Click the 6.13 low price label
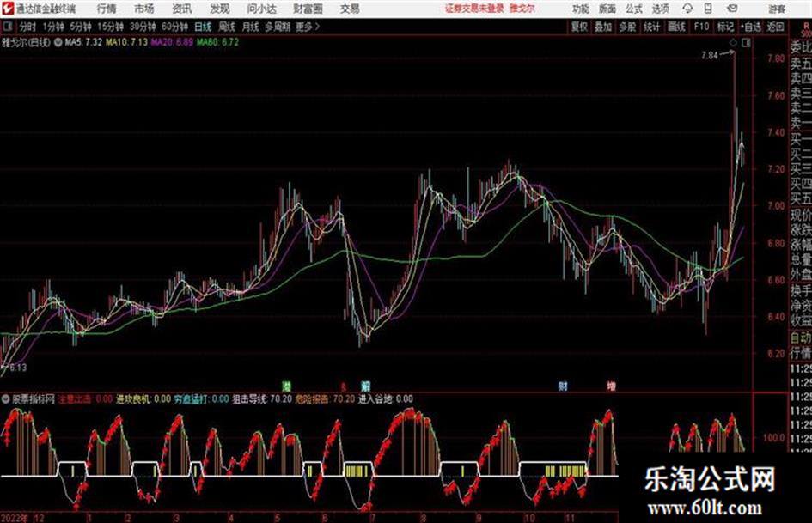The image size is (812, 523). click(x=17, y=368)
